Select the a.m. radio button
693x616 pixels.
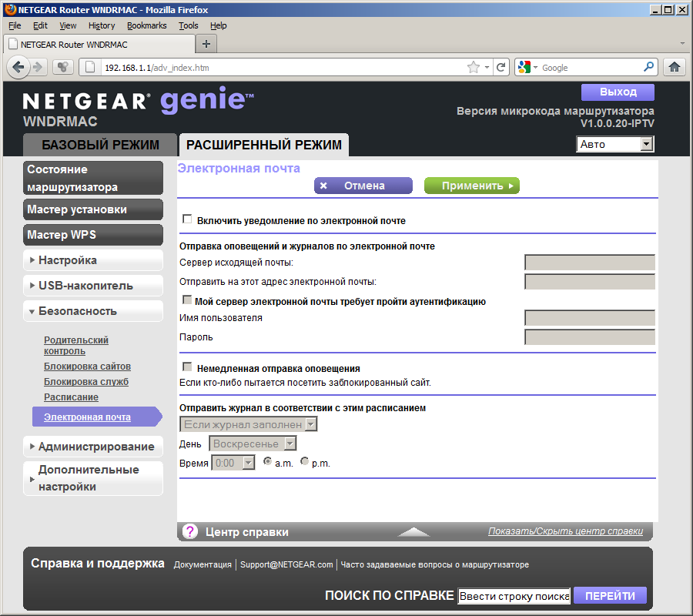click(x=267, y=461)
